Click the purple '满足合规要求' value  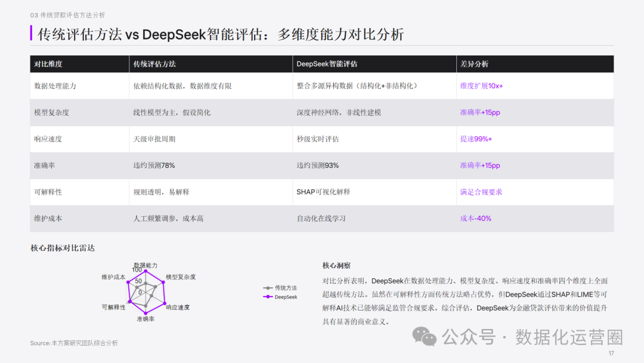tap(481, 192)
